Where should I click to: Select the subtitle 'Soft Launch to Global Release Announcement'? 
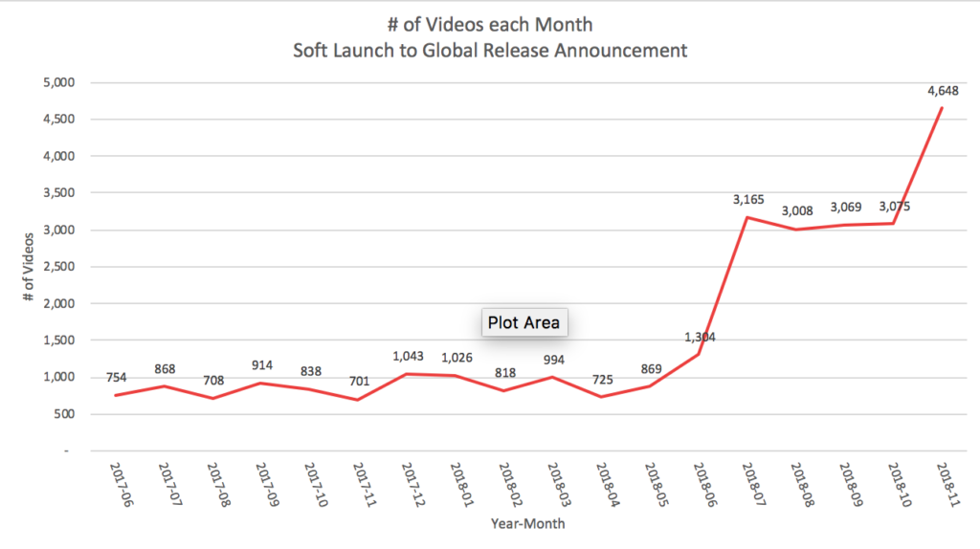pos(490,51)
